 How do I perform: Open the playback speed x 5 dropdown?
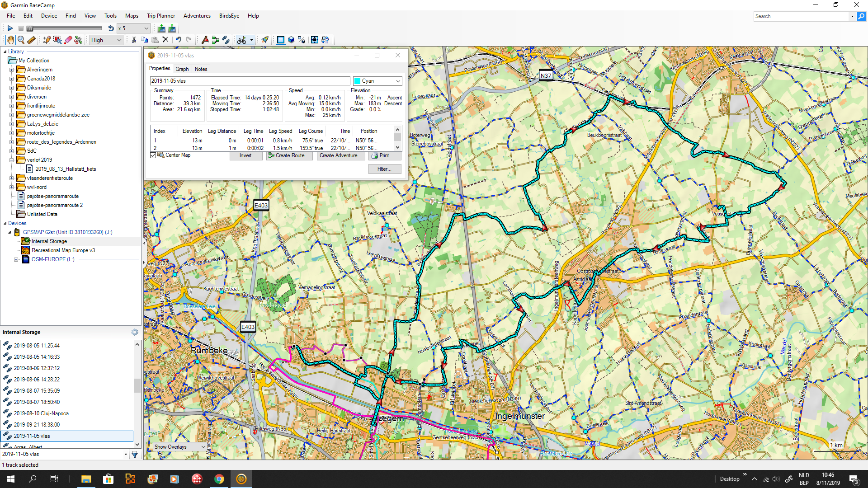pos(133,28)
